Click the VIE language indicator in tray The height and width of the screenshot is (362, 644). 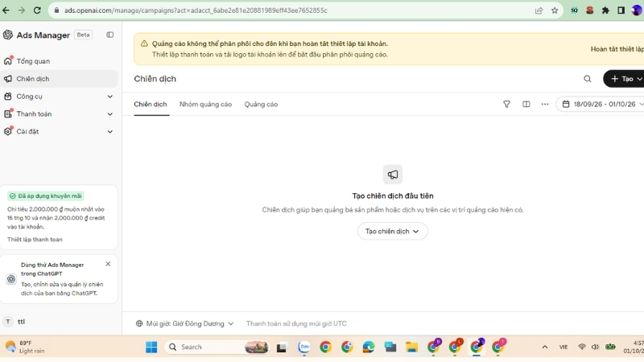pyautogui.click(x=563, y=348)
